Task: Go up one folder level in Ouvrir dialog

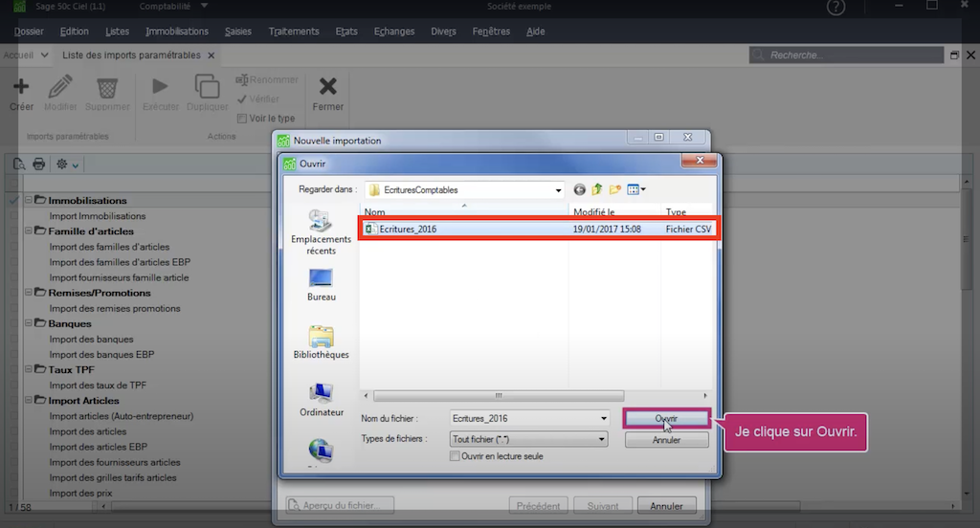Action: [597, 189]
